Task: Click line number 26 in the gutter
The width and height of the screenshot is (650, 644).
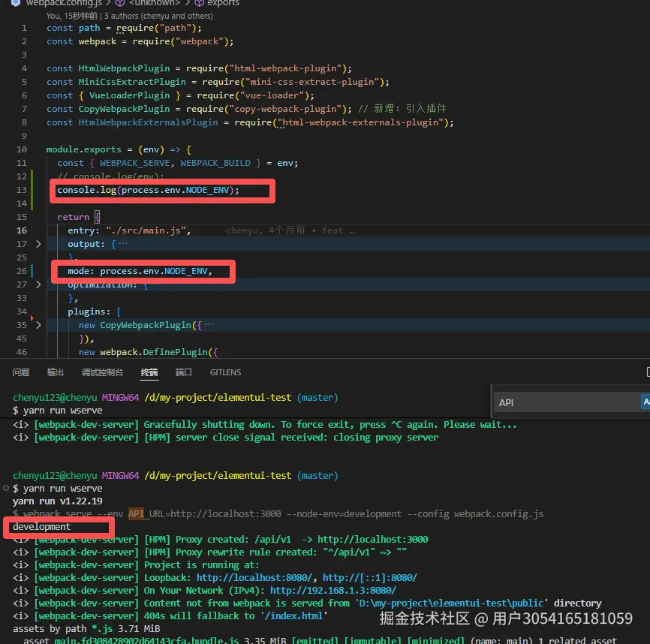Action: pos(22,271)
